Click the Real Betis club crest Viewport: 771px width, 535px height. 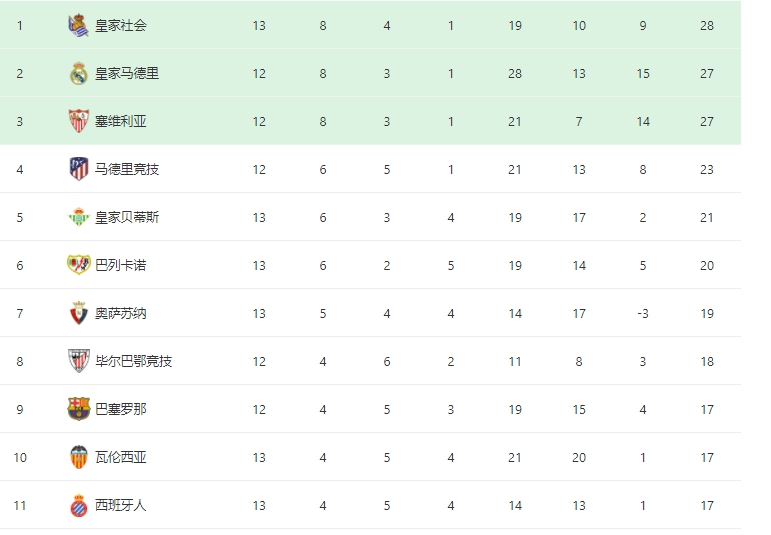pyautogui.click(x=79, y=217)
